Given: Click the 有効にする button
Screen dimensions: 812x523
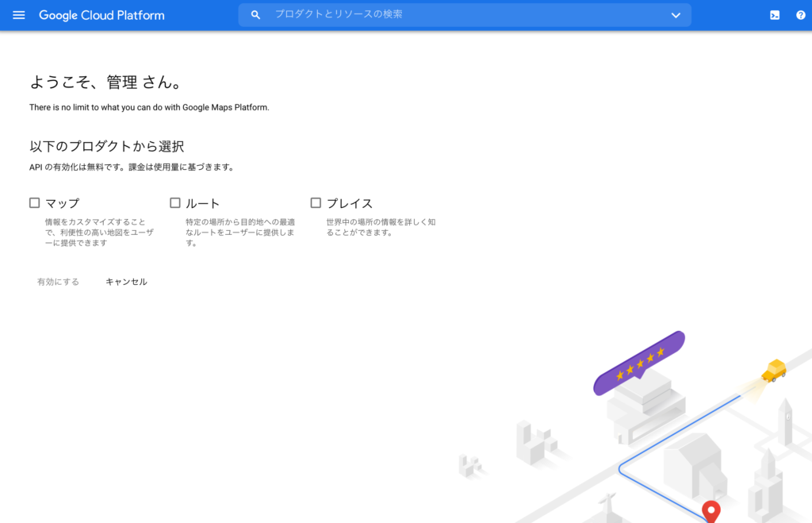Looking at the screenshot, I should 58,282.
